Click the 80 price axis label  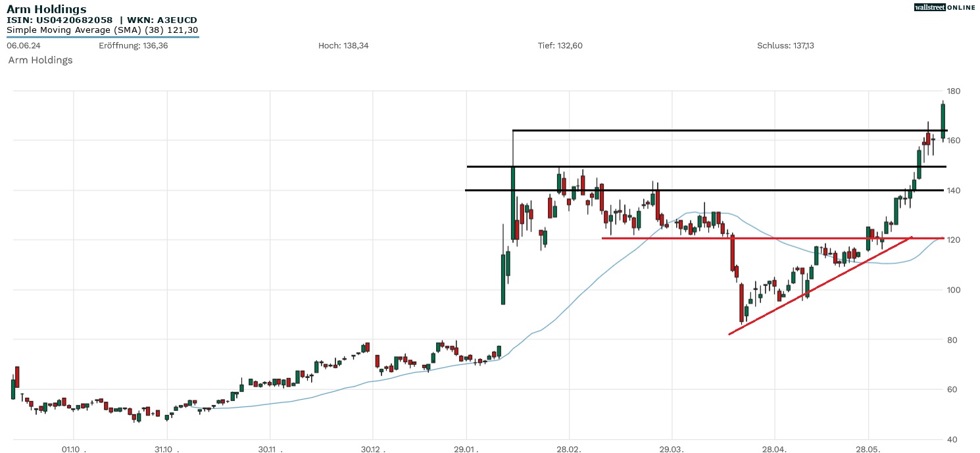click(x=951, y=340)
